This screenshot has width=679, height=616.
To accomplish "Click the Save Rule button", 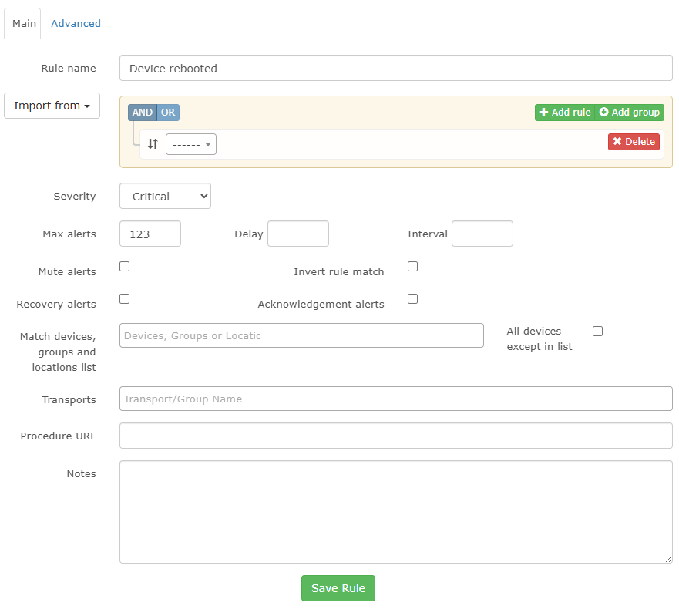I will (338, 588).
